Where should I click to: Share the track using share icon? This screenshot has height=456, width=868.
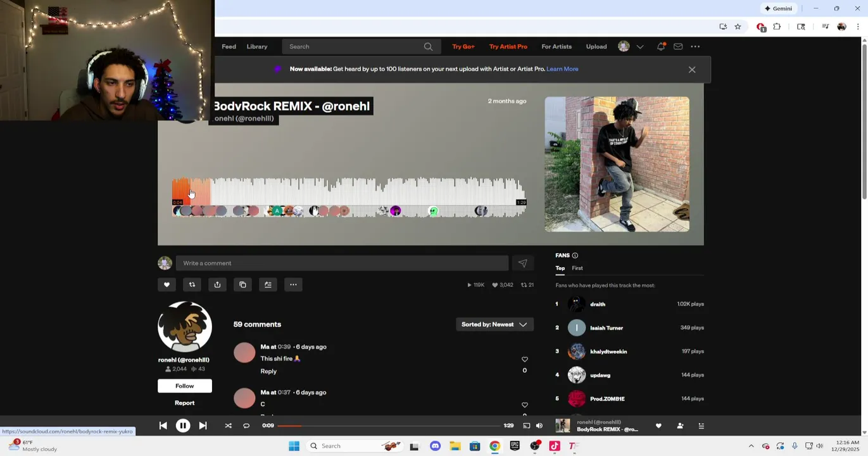(217, 284)
